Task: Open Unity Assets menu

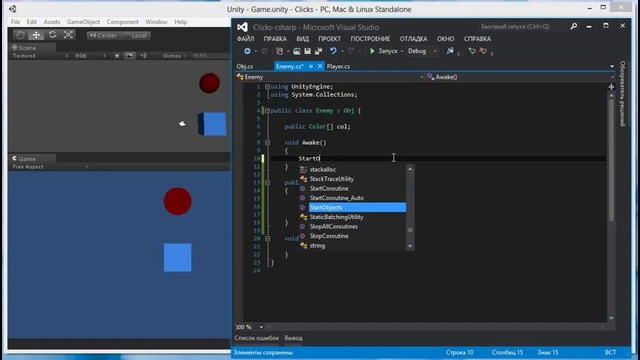Action: point(51,22)
